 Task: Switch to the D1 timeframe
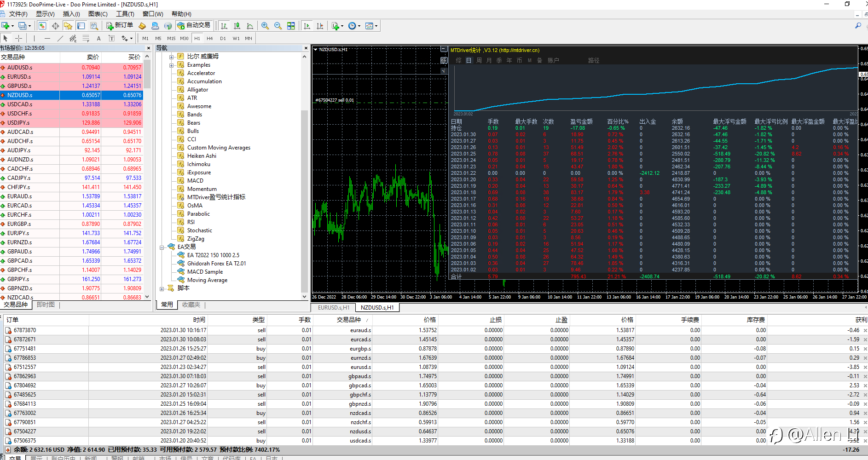(x=223, y=38)
